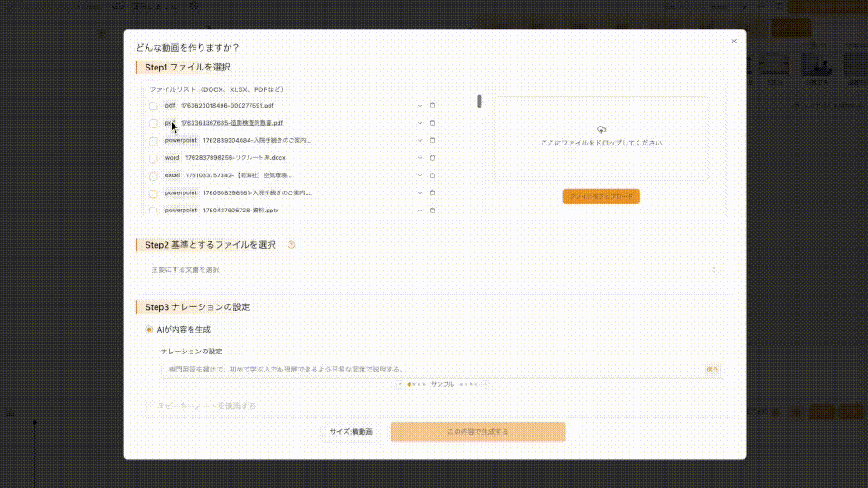Expand the 000277591.pdf row chevron
Image resolution: width=868 pixels, height=488 pixels.
click(420, 106)
